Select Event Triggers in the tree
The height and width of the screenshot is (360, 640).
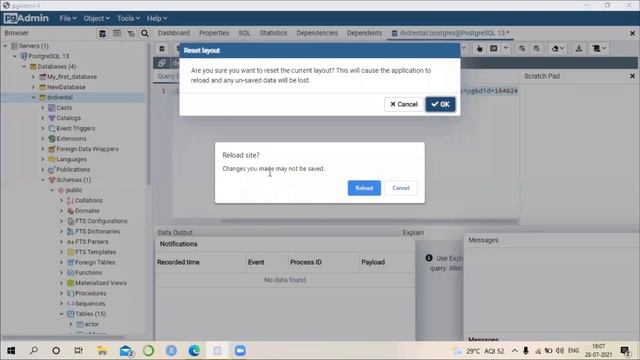click(76, 128)
